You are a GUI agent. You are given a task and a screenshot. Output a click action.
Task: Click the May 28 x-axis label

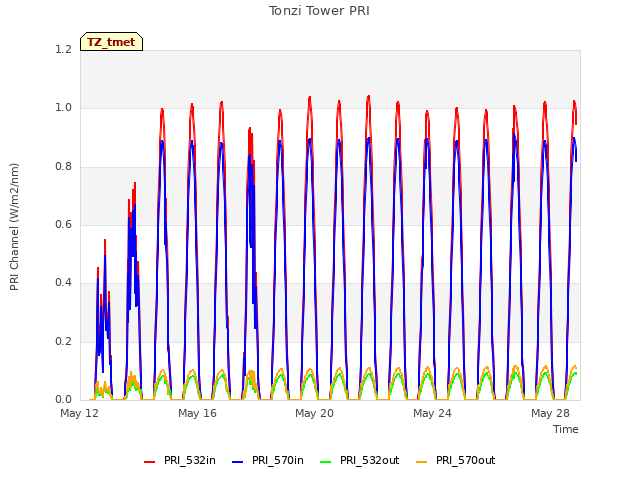[550, 413]
